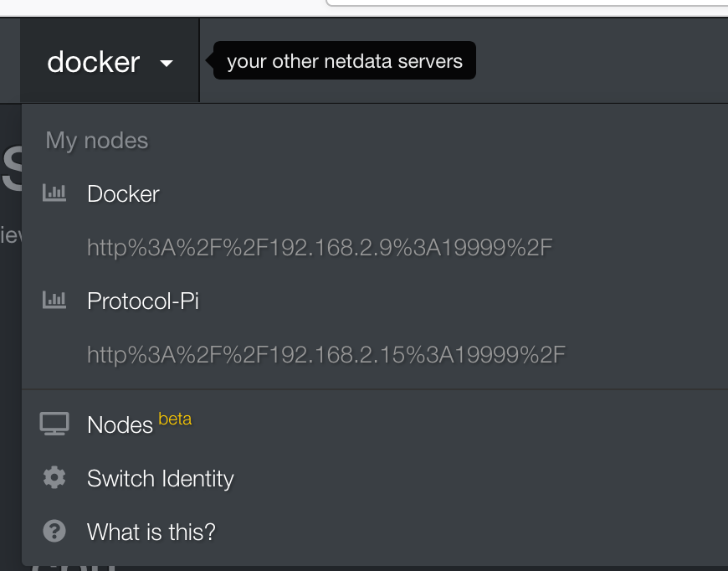Click the docker server name in the header

(x=94, y=61)
